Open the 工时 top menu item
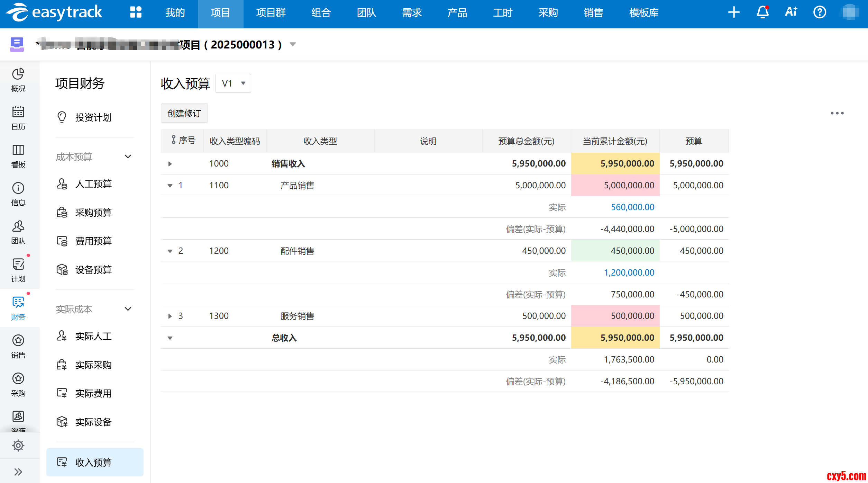 coord(502,13)
